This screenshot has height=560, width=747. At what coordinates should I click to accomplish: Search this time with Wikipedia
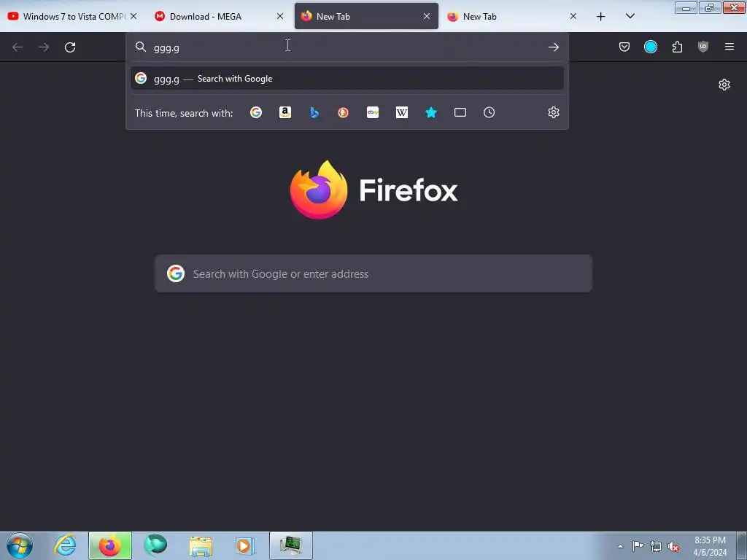[402, 112]
